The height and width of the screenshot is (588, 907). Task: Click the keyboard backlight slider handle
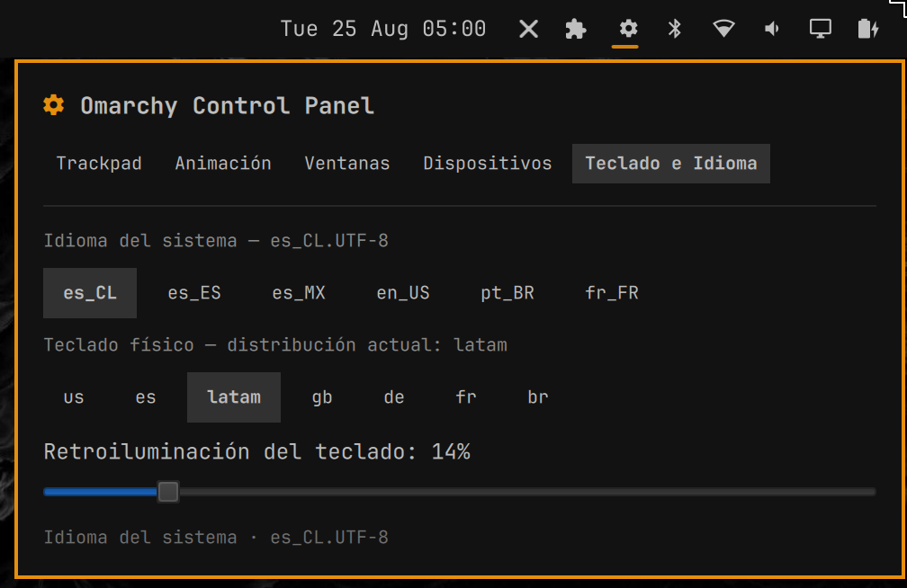pos(168,492)
